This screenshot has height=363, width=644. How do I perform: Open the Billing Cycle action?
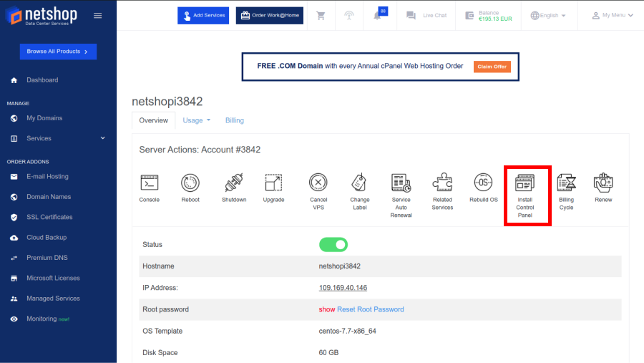click(x=567, y=192)
